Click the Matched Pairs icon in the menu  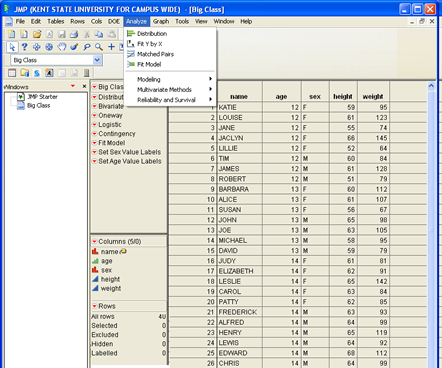click(x=131, y=54)
